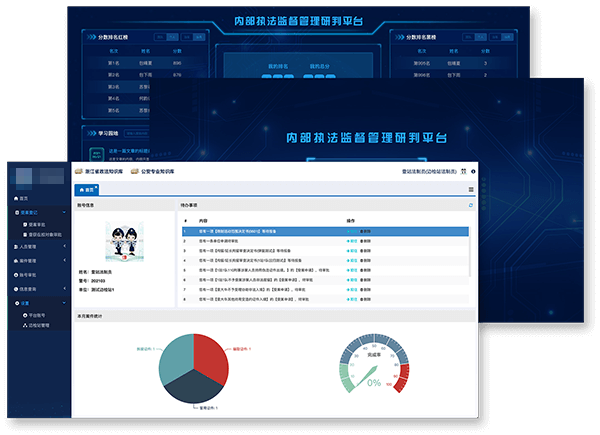Collapse the 设置 sidebar menu
600x435 pixels.
(25, 302)
